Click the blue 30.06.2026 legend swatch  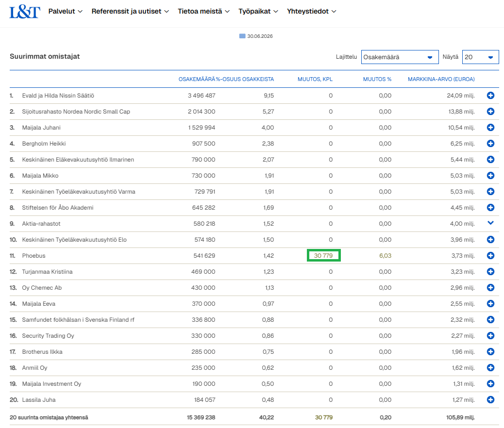coord(242,36)
